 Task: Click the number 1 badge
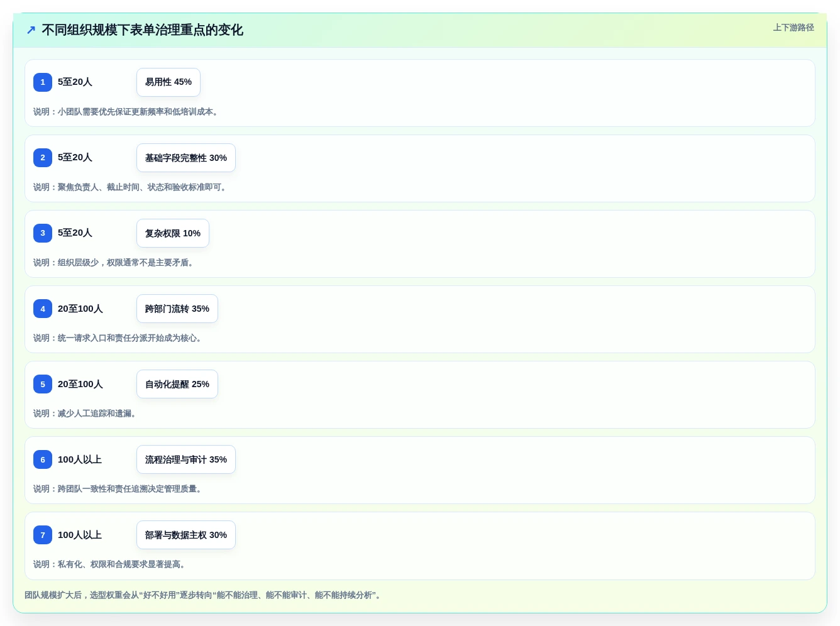(43, 82)
